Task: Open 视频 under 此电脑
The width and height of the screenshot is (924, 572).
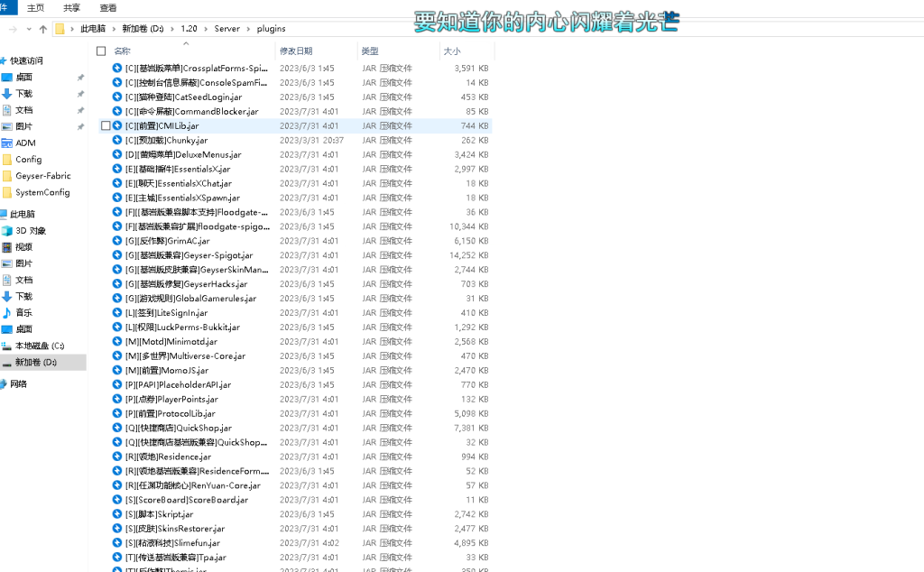Action: [23, 247]
